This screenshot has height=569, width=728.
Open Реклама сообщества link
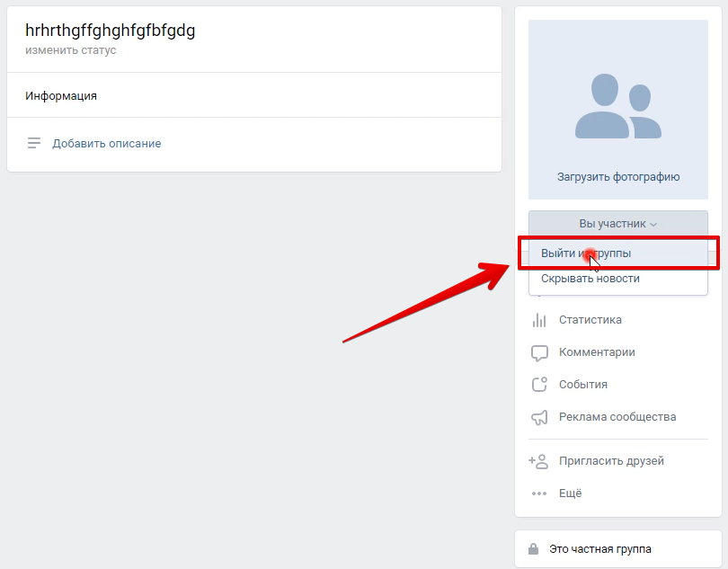pyautogui.click(x=617, y=417)
